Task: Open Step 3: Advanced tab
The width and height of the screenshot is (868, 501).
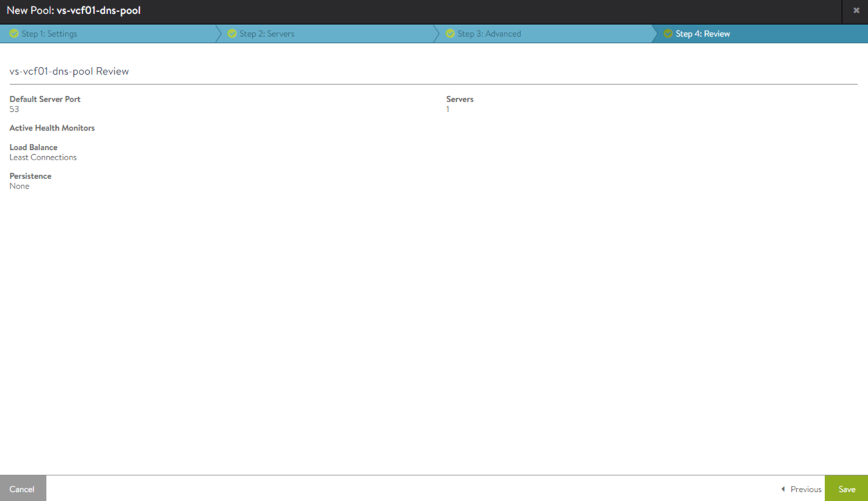Action: coord(489,34)
